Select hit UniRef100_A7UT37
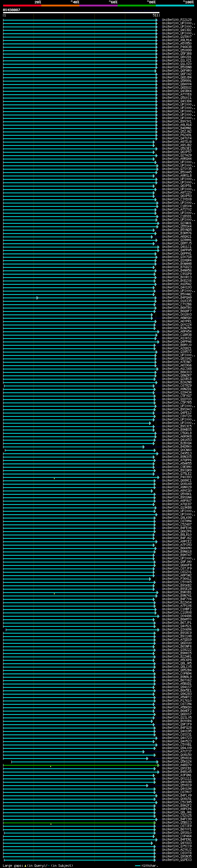The width and height of the screenshot is (197, 868). [x=176, y=751]
